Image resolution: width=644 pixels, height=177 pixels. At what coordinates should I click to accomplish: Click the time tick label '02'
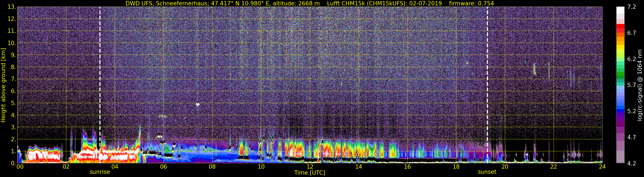click(66, 167)
